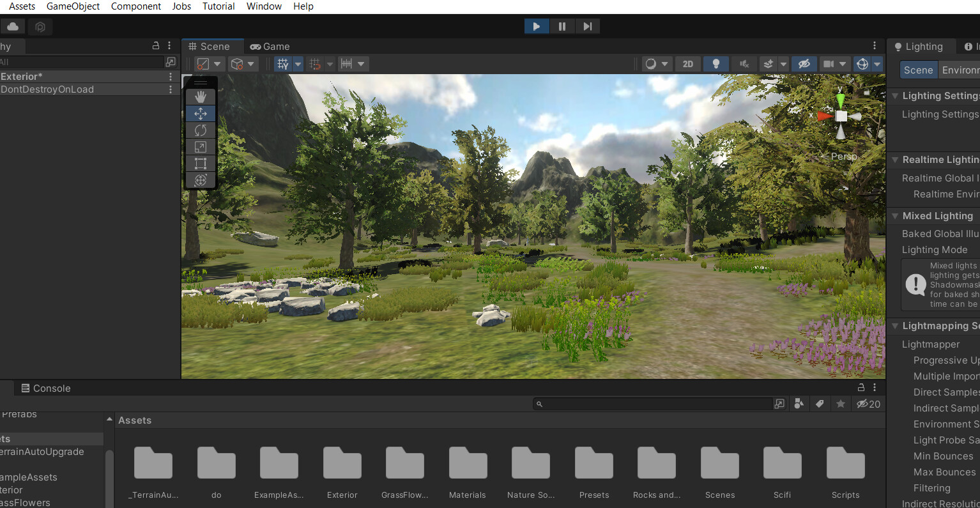980x508 pixels.
Task: Toggle Scene view lighting bulb icon
Action: pos(716,63)
